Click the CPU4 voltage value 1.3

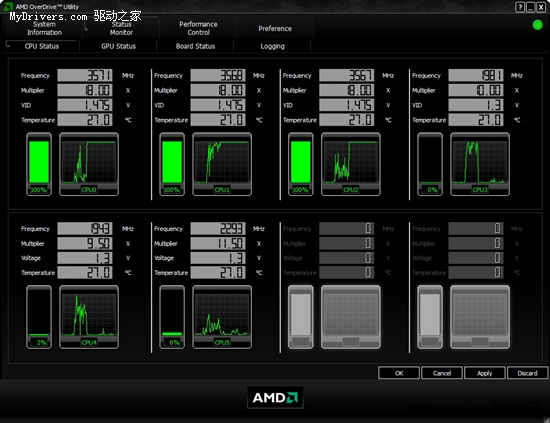coord(85,258)
